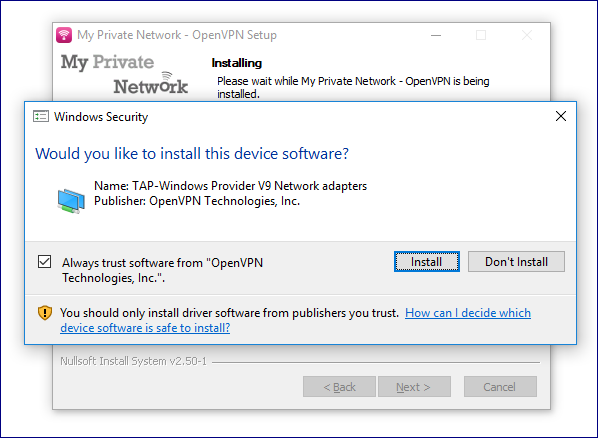Click the OpenVPN Setup maximize box

[481, 35]
